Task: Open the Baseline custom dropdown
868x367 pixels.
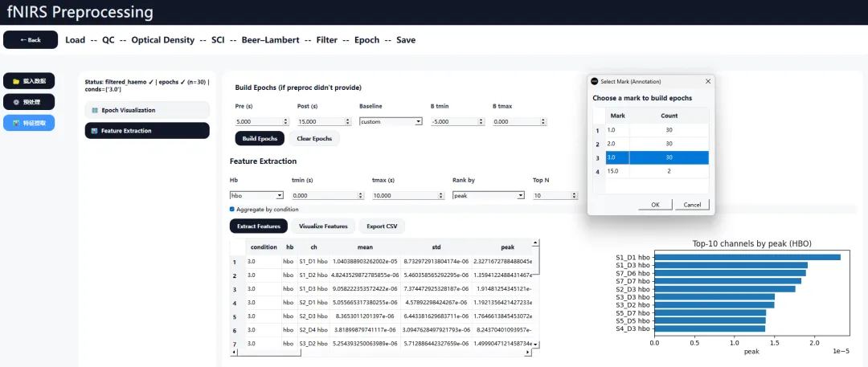Action: (391, 121)
